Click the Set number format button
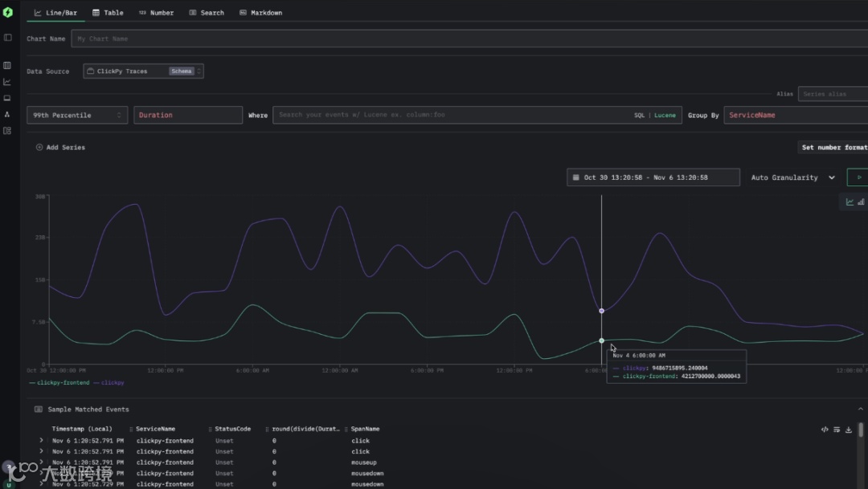 [833, 147]
